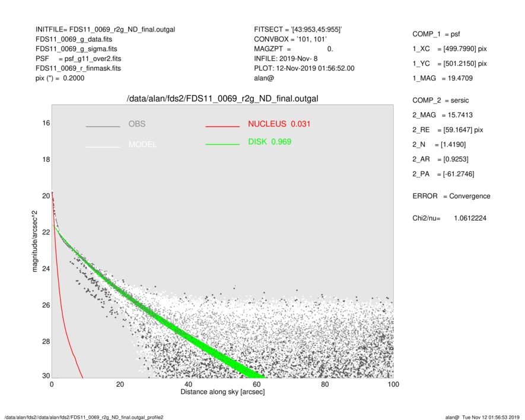This screenshot has height=420, width=525.
Task: Select the INITFILE header line
Action: 105,30
